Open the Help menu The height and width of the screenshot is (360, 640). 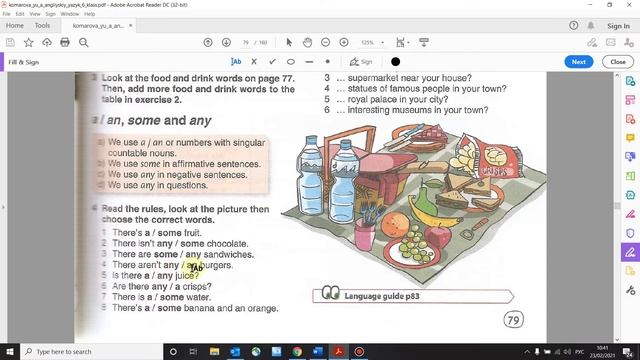point(89,14)
